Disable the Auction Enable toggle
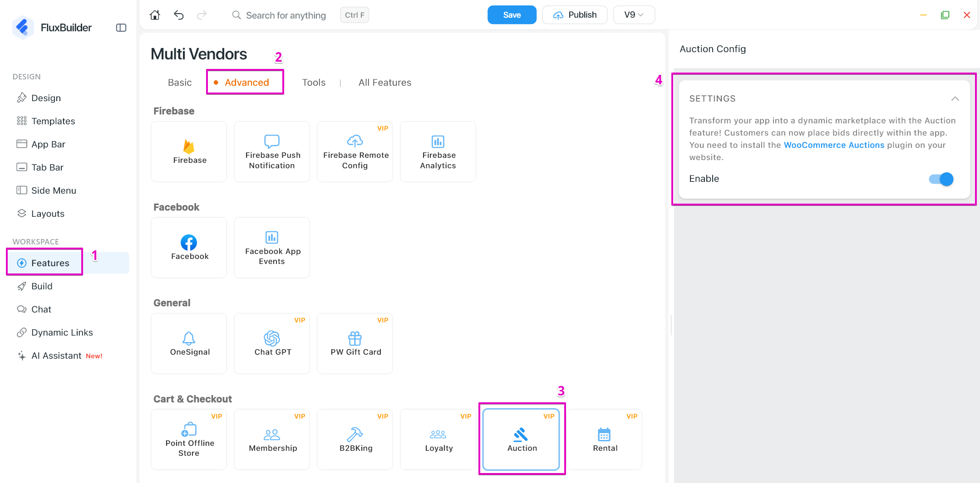The image size is (980, 483). (x=941, y=179)
